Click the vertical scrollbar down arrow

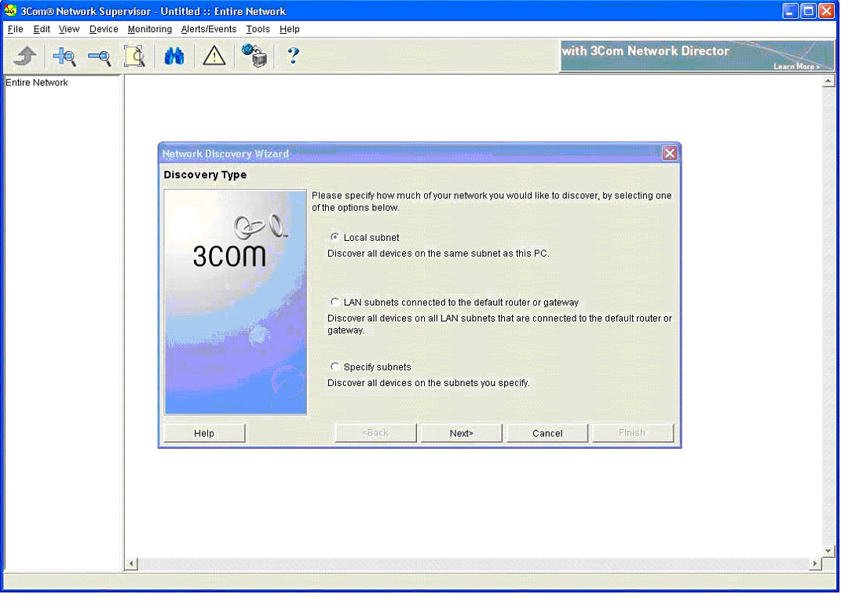point(828,551)
